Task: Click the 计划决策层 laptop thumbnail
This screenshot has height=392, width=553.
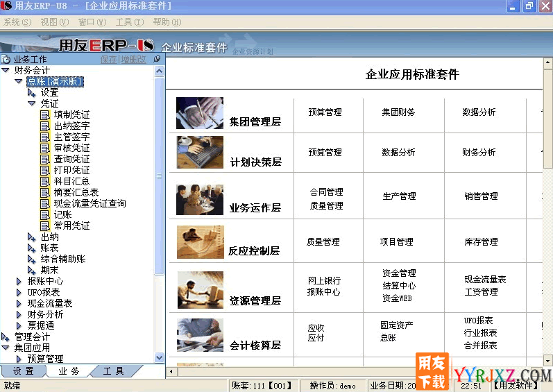Action: (200, 152)
